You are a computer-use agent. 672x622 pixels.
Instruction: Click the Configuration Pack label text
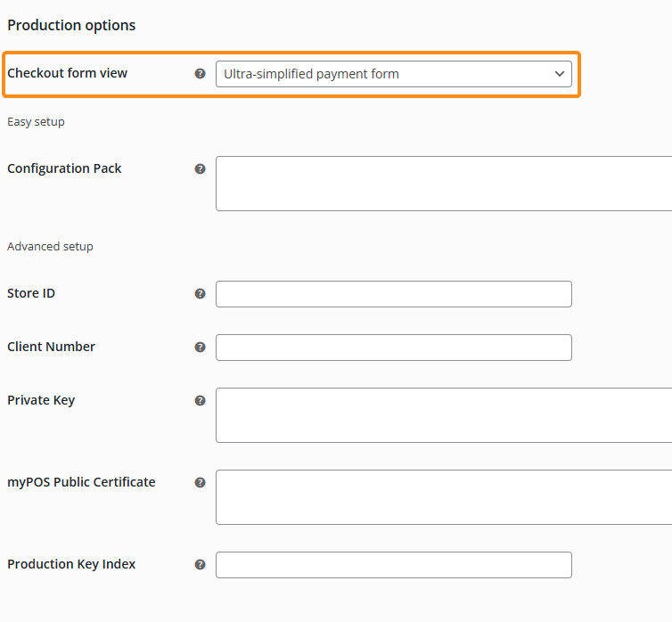tap(64, 168)
